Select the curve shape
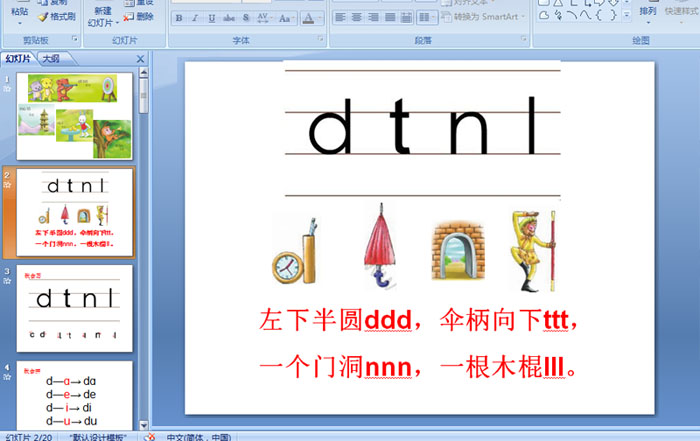Screen dimensions: 700x441 (586, 16)
